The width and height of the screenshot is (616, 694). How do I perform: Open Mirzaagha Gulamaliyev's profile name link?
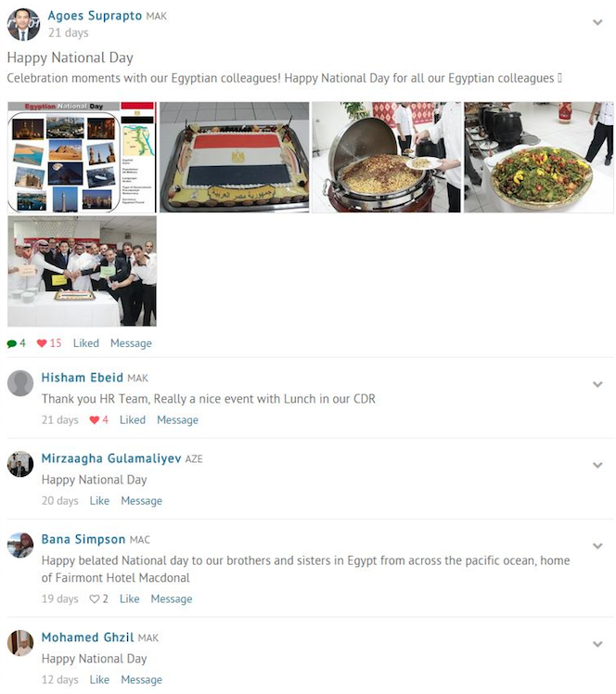coord(111,458)
